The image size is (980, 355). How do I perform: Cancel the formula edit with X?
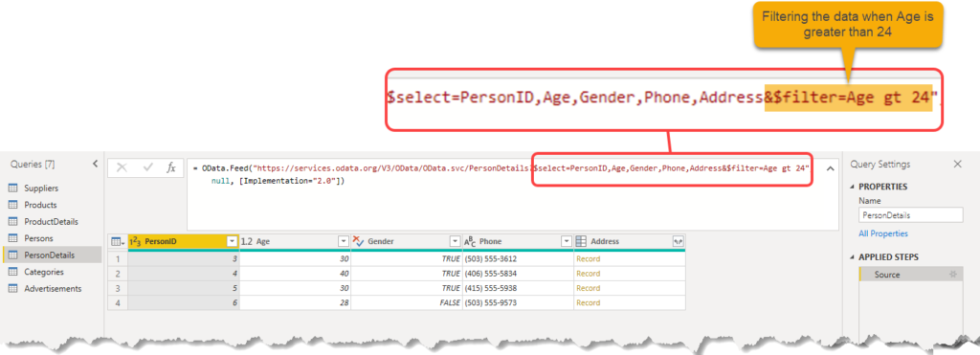pos(122,167)
